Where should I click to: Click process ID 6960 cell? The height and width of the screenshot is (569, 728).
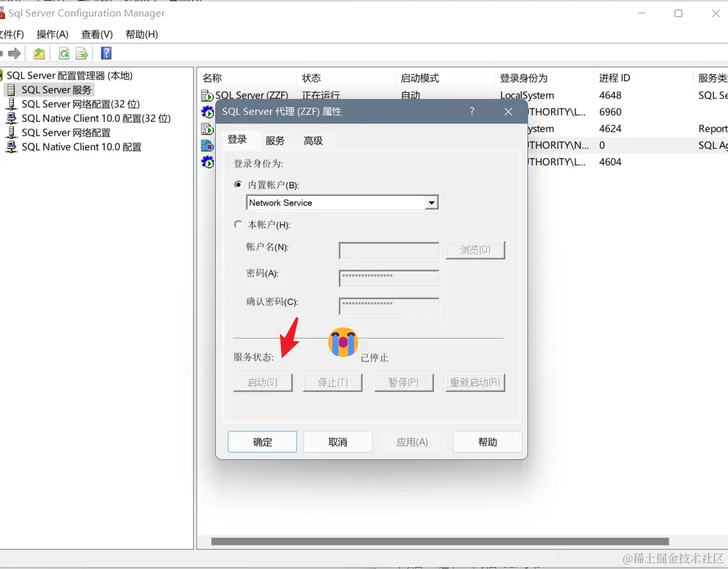click(x=610, y=112)
